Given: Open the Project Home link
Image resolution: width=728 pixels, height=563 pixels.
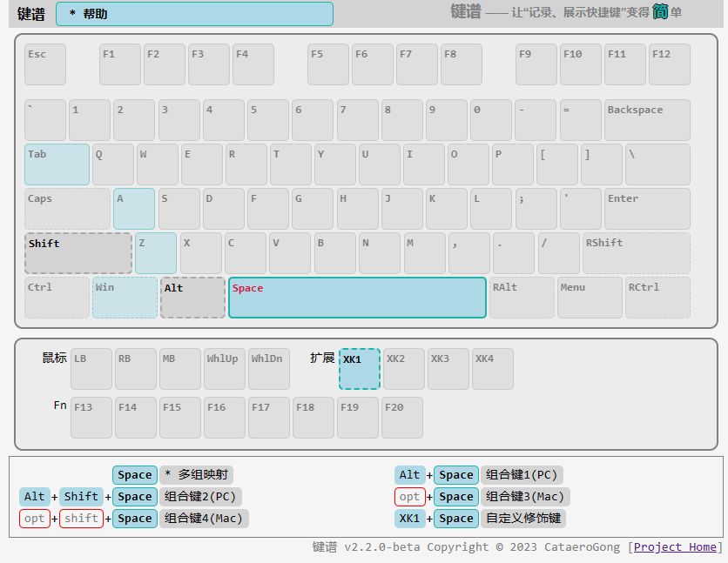Looking at the screenshot, I should pos(675,547).
